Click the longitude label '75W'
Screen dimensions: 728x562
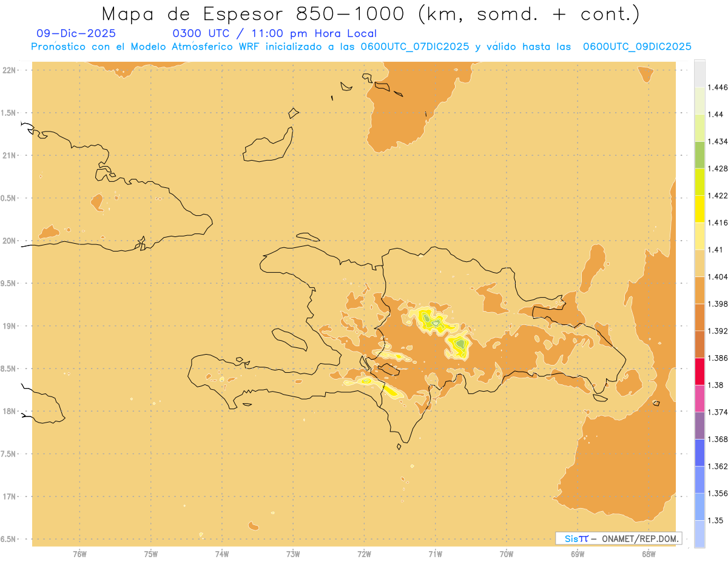[x=151, y=554]
